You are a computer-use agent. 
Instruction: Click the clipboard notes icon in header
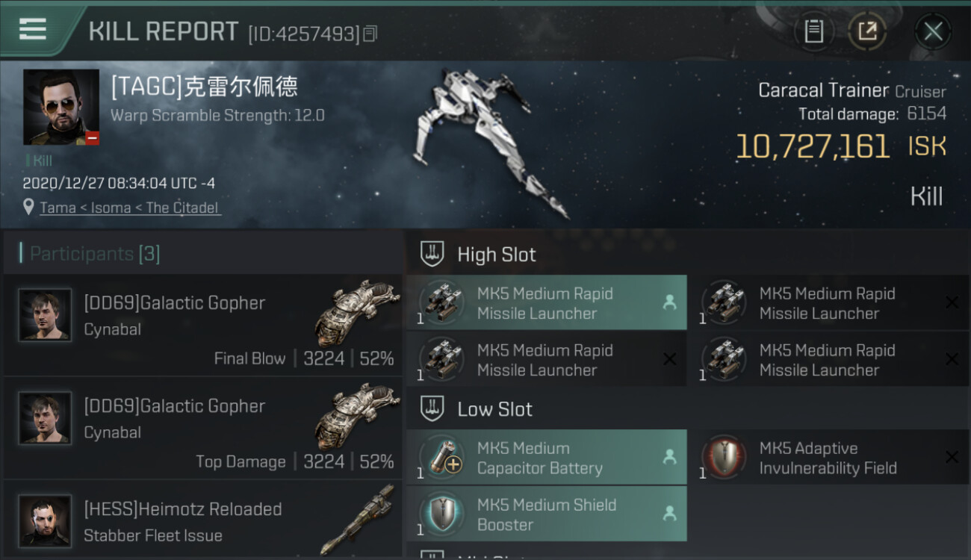coord(813,31)
